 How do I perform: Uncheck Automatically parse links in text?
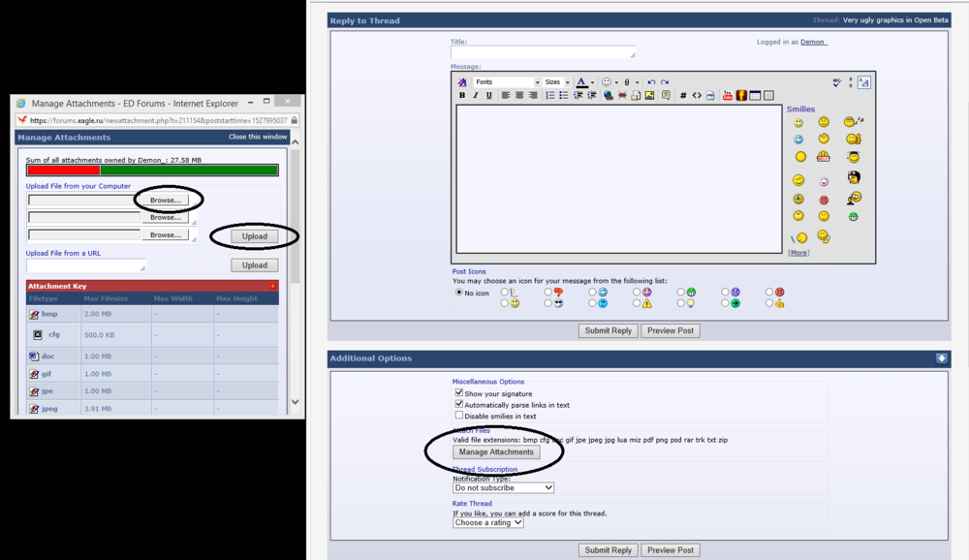[x=459, y=404]
